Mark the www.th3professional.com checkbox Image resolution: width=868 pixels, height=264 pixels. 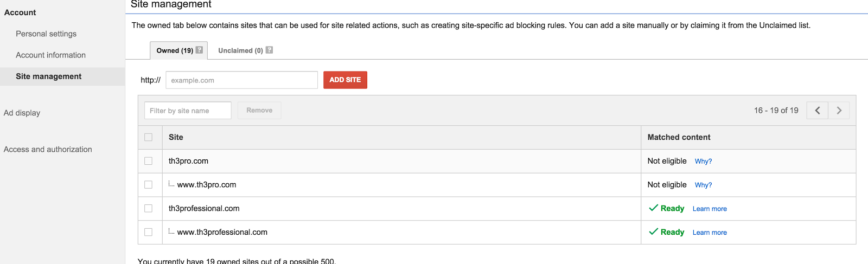tap(149, 232)
